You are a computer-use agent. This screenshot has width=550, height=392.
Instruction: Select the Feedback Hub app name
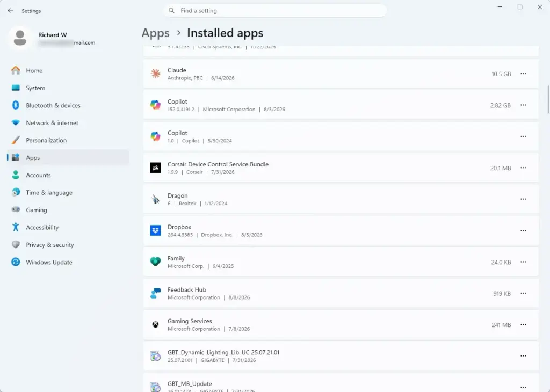(186, 289)
